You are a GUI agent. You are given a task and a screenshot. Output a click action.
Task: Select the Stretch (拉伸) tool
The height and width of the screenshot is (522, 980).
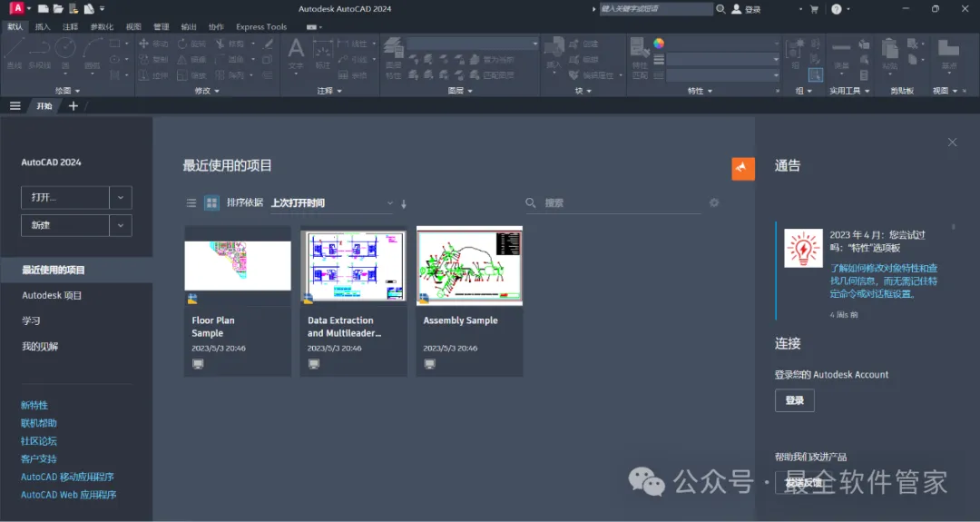point(153,75)
